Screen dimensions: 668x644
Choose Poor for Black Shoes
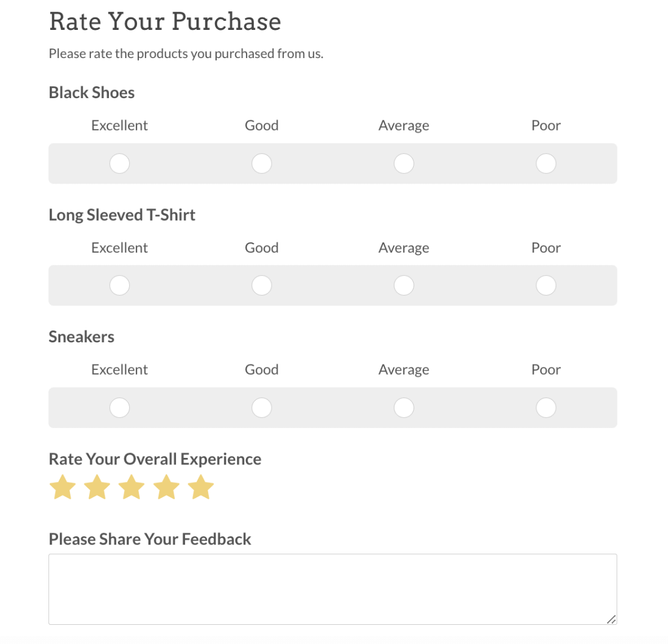[x=546, y=163]
